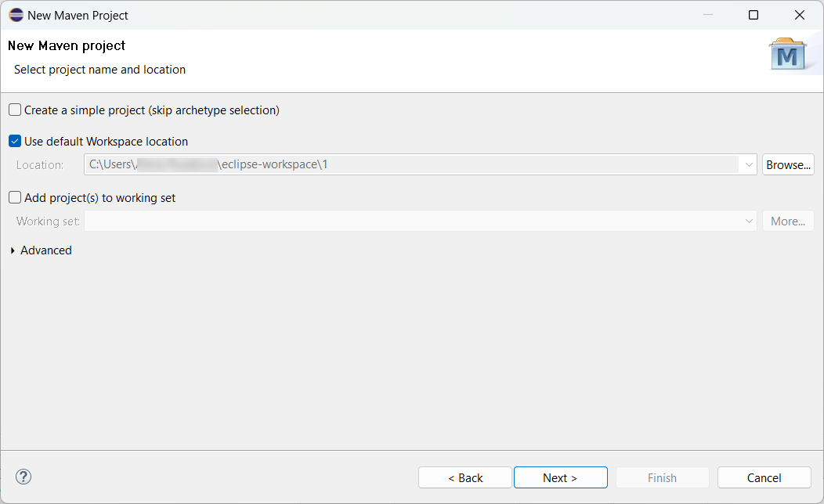Open the Location path dropdown arrow
Screen dimensions: 824x504
tap(748, 165)
